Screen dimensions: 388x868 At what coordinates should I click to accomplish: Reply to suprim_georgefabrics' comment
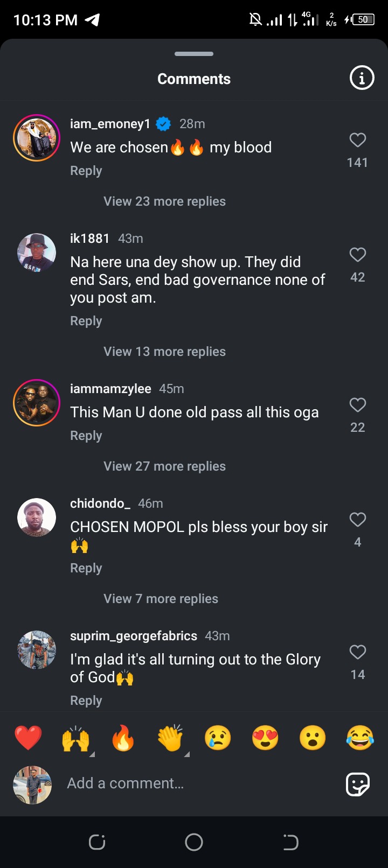point(86,701)
